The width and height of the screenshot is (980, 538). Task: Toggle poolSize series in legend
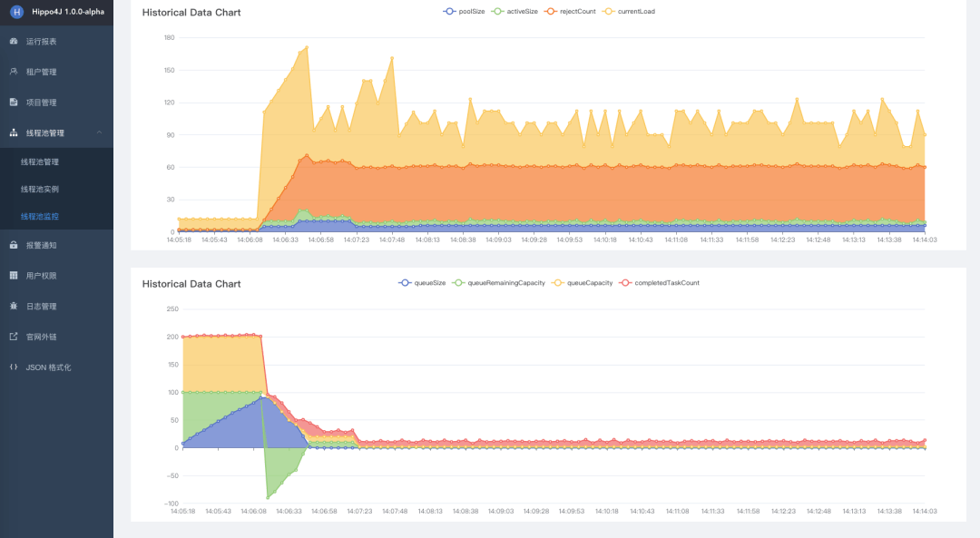(x=464, y=11)
